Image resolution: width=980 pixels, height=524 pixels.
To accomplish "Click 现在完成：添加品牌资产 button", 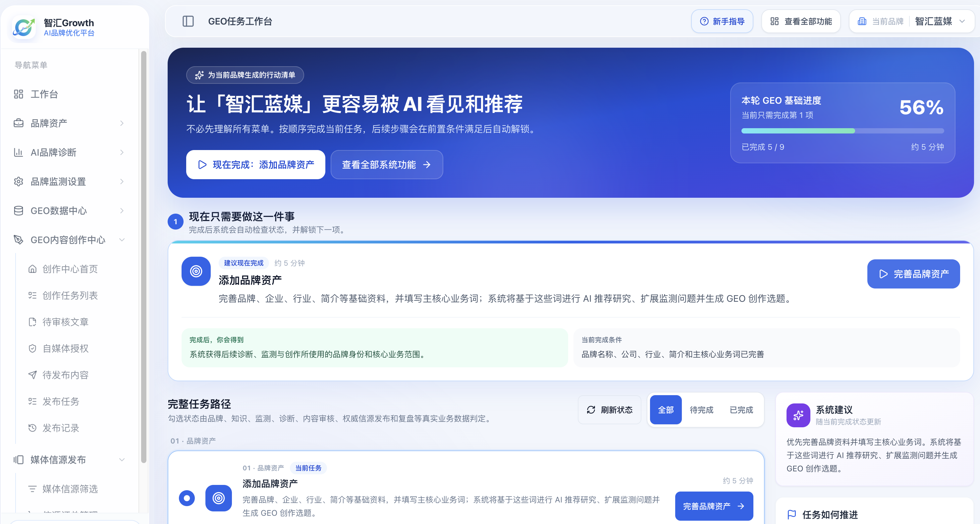I will (x=256, y=165).
